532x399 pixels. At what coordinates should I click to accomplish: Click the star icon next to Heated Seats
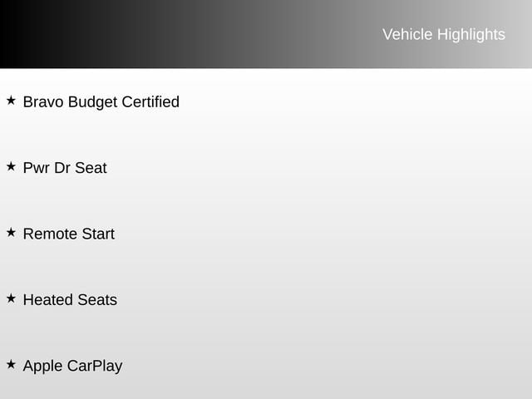(x=11, y=298)
